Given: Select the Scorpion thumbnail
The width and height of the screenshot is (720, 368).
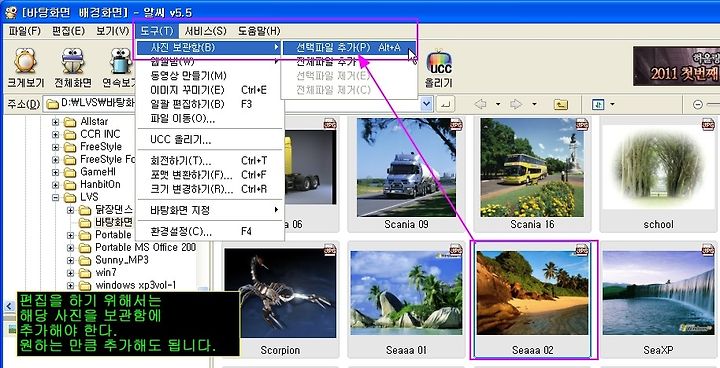Looking at the screenshot, I should pos(280,300).
